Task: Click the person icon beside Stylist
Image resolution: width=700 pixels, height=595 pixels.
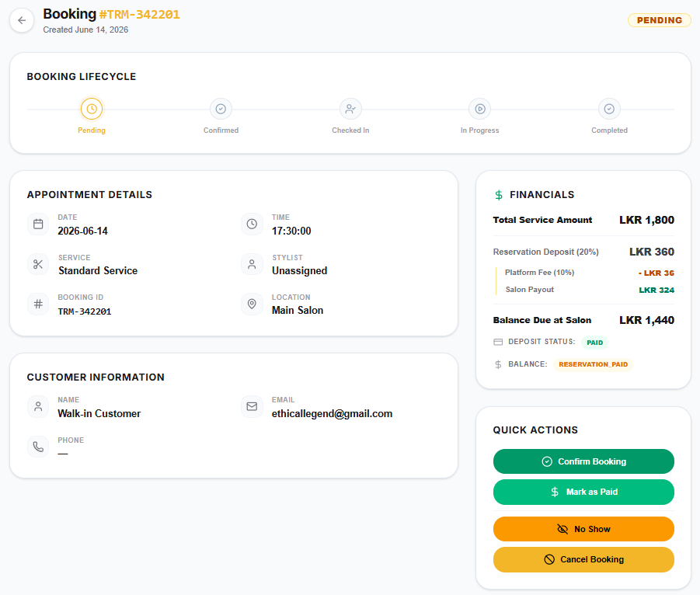Action: (x=252, y=264)
